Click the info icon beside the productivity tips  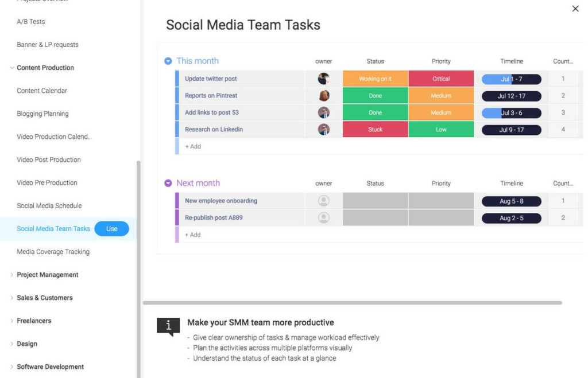[168, 326]
